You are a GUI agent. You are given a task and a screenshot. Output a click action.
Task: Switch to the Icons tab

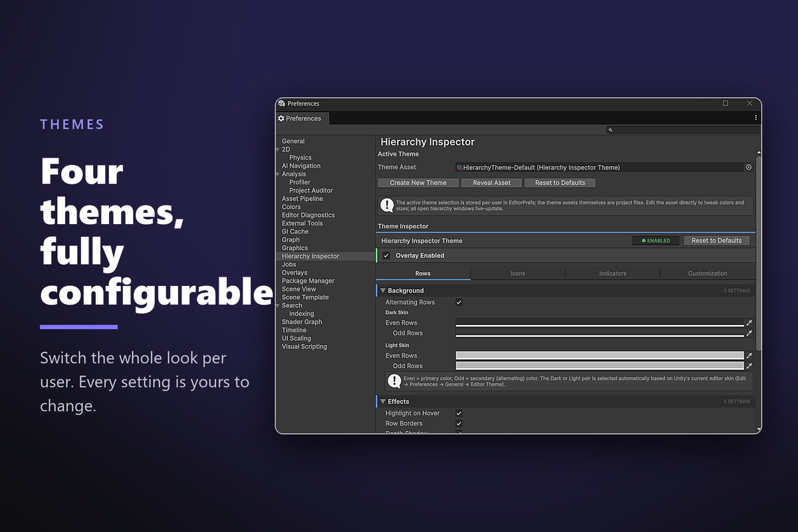click(518, 273)
